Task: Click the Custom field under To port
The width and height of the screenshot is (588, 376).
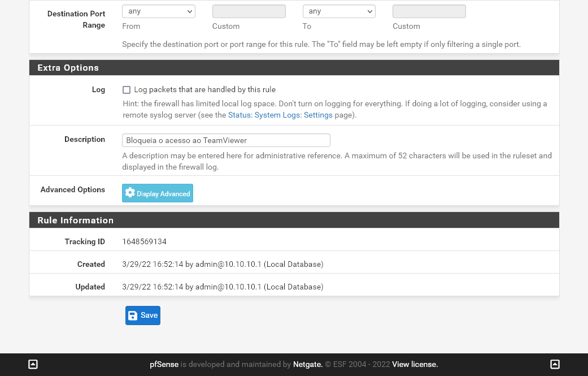Action: coord(429,11)
